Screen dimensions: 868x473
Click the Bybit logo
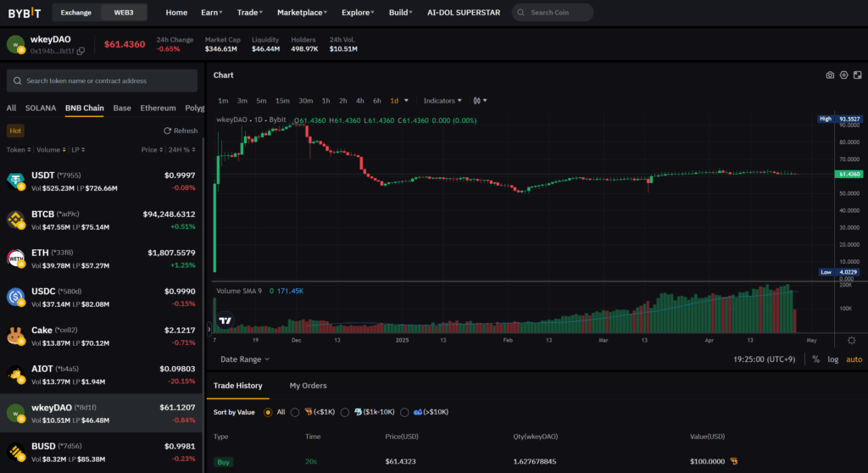coord(25,12)
